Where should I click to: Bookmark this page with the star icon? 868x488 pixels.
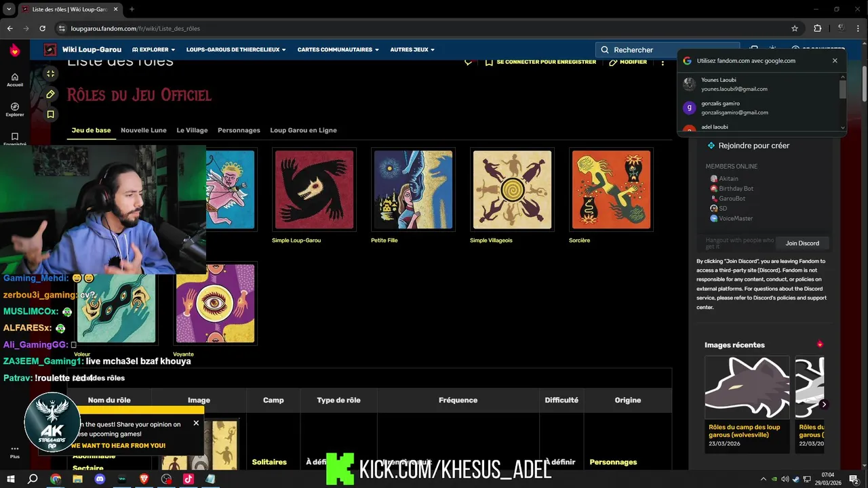(x=795, y=28)
